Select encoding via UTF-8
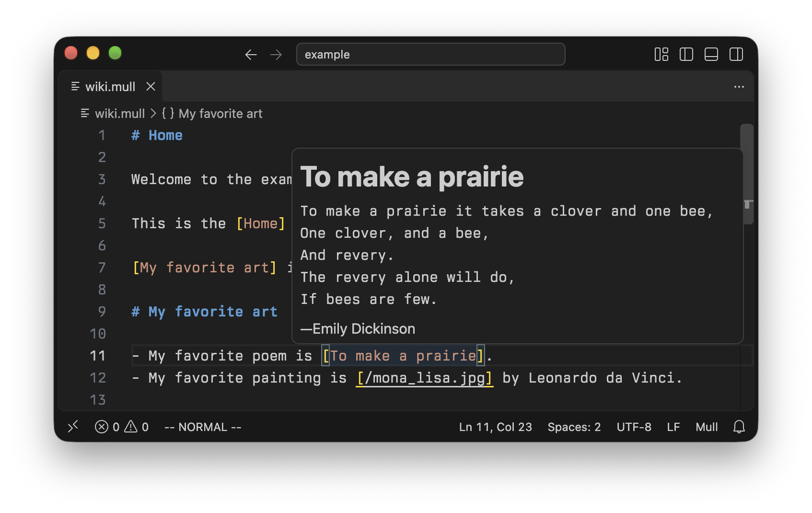Screen dimensions: 812x513 634,427
